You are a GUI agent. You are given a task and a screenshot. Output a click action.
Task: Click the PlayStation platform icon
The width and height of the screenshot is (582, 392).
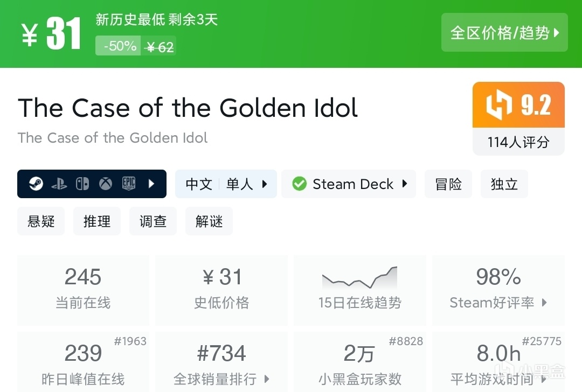pos(59,184)
